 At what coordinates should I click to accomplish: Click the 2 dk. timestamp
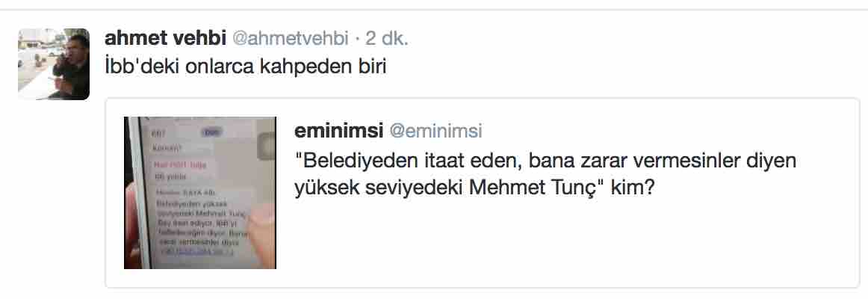[387, 37]
